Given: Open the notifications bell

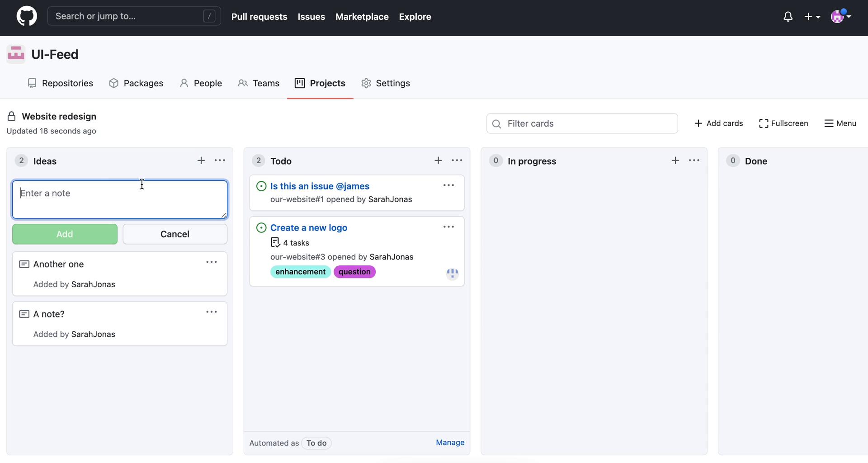Looking at the screenshot, I should coord(788,17).
